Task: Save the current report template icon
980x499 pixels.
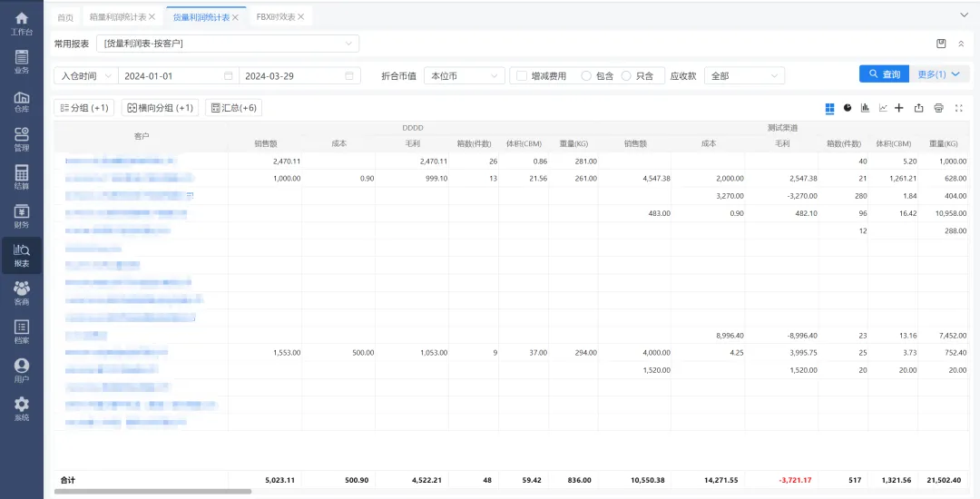Action: [x=941, y=44]
